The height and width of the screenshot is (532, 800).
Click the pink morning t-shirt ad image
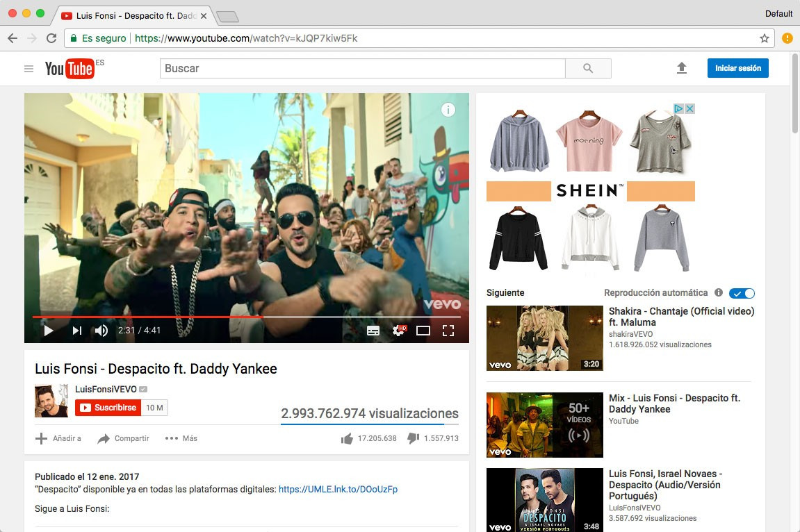[589, 142]
